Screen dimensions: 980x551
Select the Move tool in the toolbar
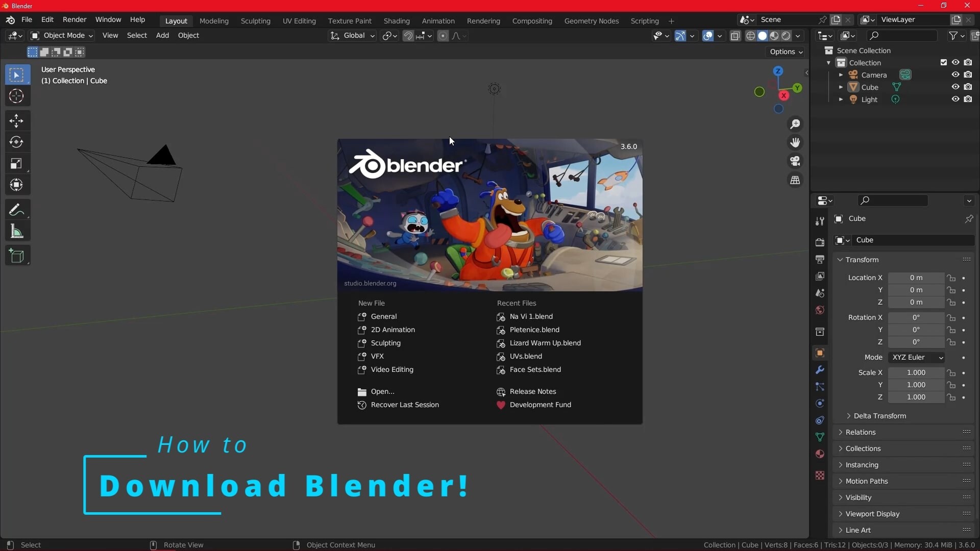point(17,121)
